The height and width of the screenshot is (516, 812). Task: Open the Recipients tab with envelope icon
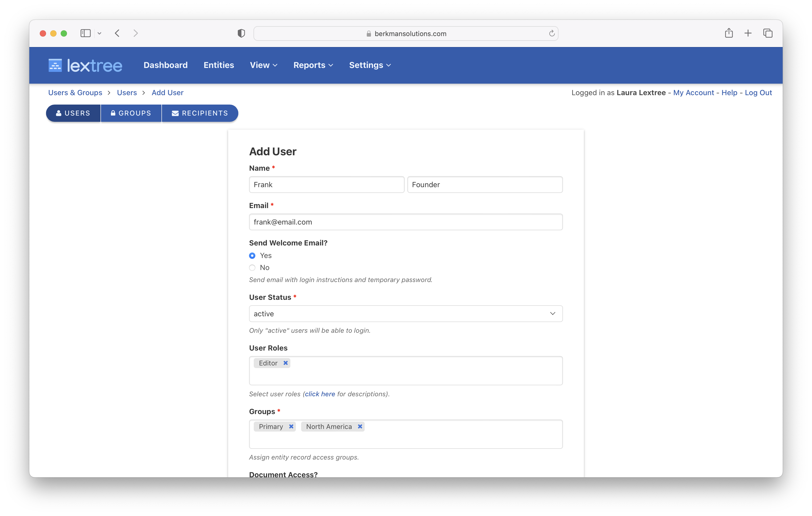click(200, 113)
